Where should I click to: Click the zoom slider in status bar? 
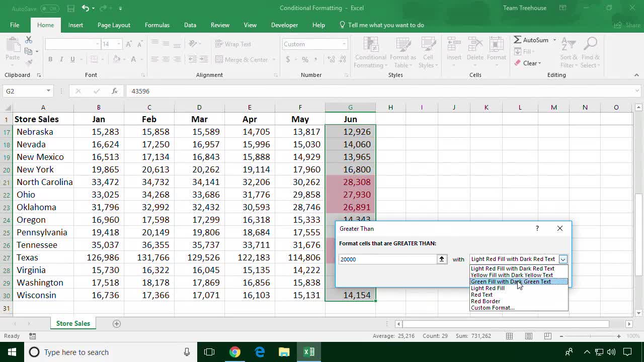[x=590, y=336]
